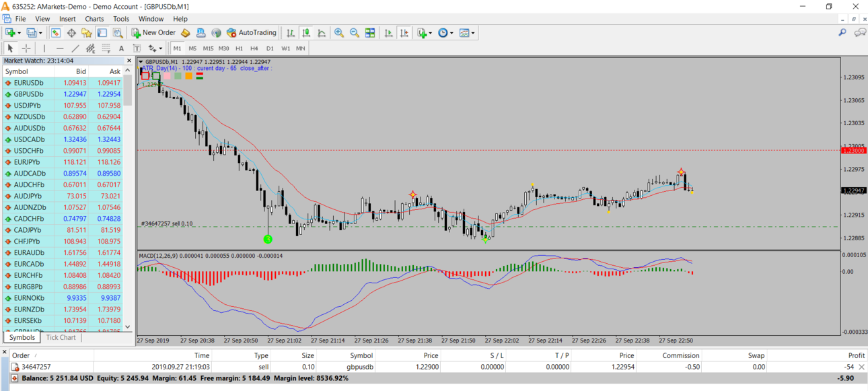
Task: Select the Crosshair tool
Action: (x=26, y=48)
